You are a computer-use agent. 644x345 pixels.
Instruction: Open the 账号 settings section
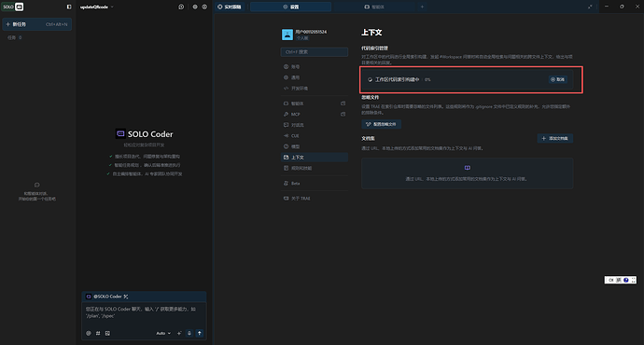coord(315,67)
